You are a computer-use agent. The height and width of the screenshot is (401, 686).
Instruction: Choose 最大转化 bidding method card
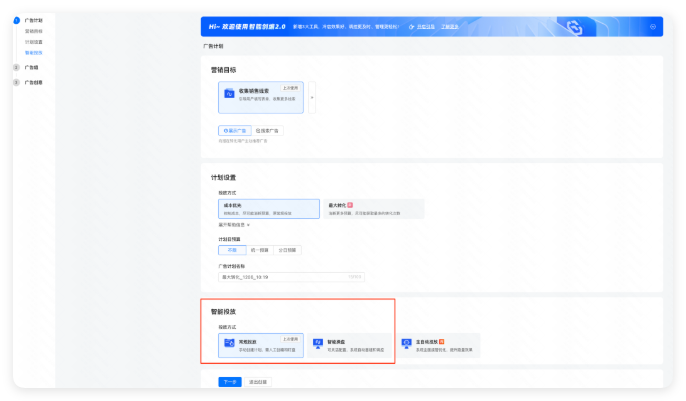click(373, 209)
